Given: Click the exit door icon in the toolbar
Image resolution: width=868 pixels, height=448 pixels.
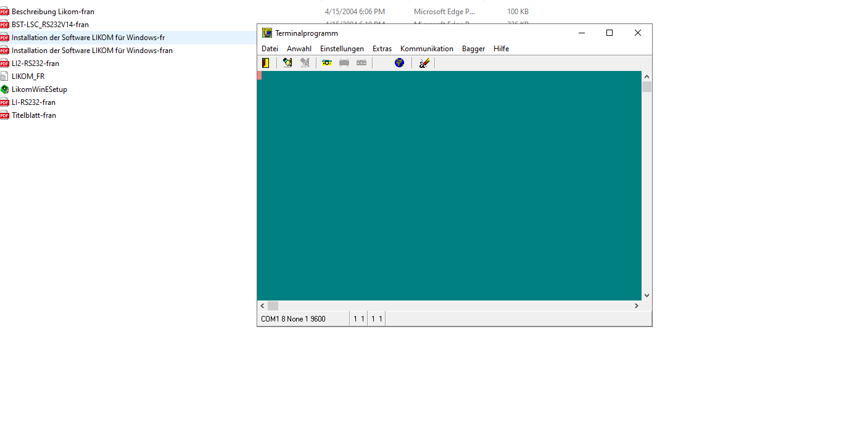Looking at the screenshot, I should point(266,63).
